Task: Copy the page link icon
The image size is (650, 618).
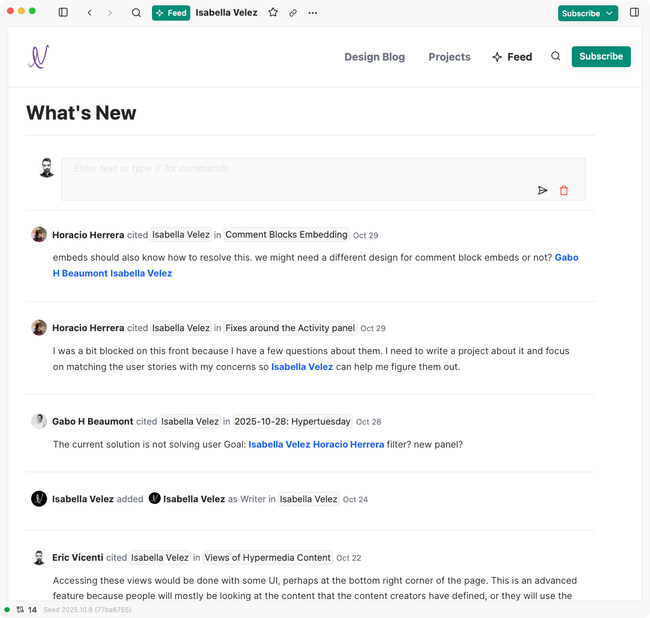Action: [x=293, y=13]
